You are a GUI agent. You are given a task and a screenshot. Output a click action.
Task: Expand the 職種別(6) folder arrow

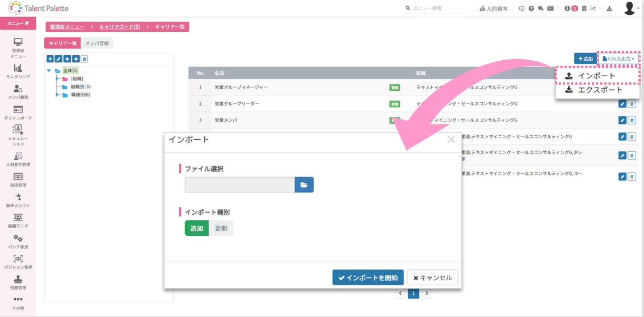[x=57, y=95]
